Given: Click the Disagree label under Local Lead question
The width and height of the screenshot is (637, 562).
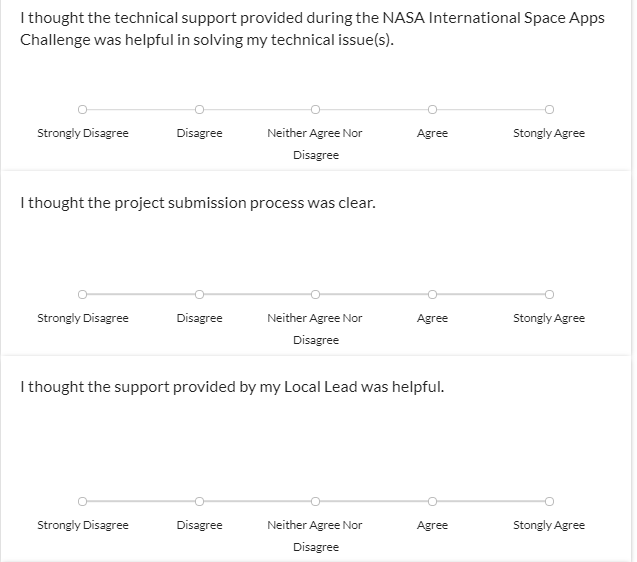Looking at the screenshot, I should click(199, 525).
